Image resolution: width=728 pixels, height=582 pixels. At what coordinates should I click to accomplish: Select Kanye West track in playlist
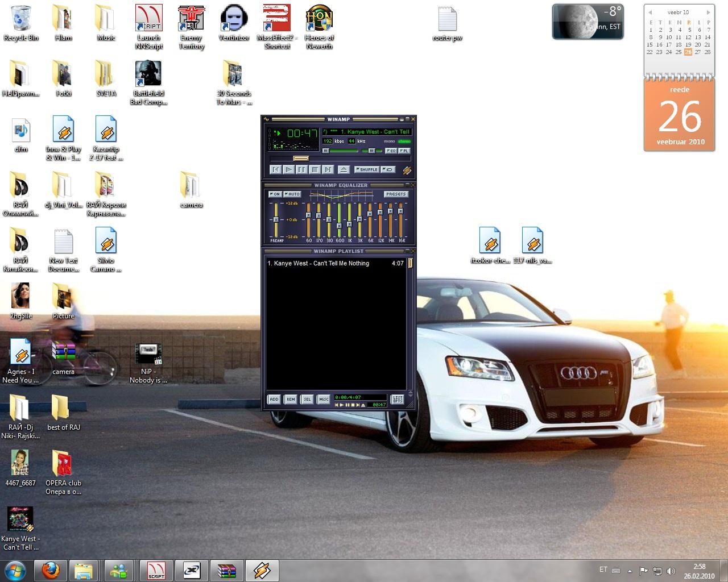(x=336, y=263)
